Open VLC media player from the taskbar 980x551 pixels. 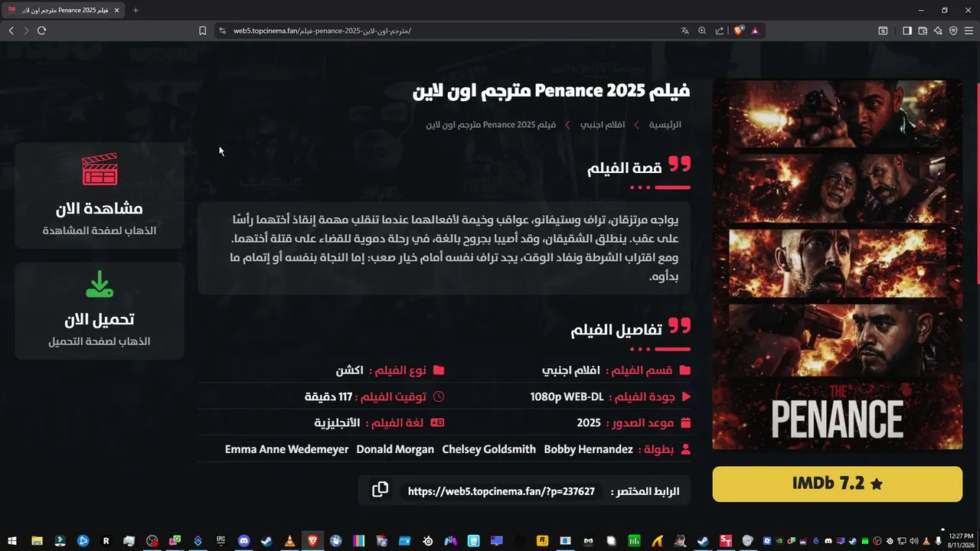(x=289, y=541)
